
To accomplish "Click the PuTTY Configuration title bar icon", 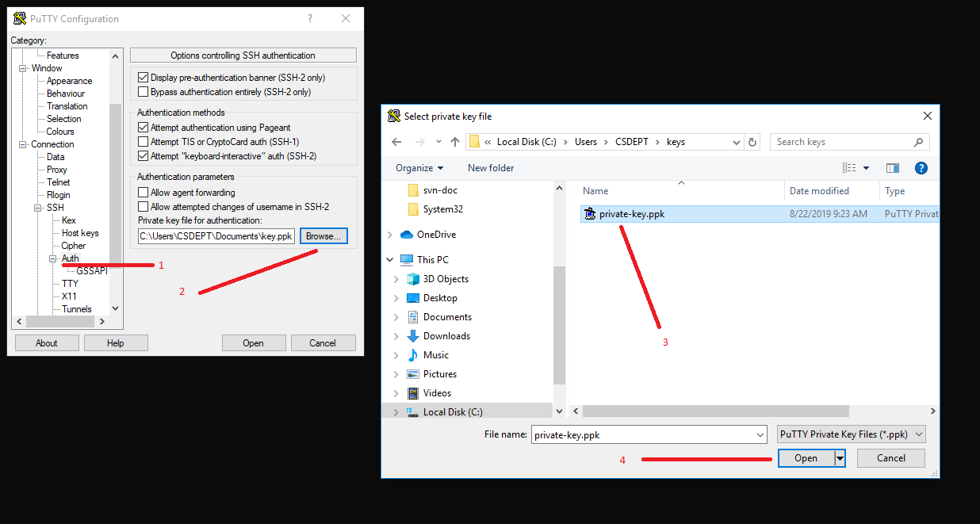I will point(20,18).
